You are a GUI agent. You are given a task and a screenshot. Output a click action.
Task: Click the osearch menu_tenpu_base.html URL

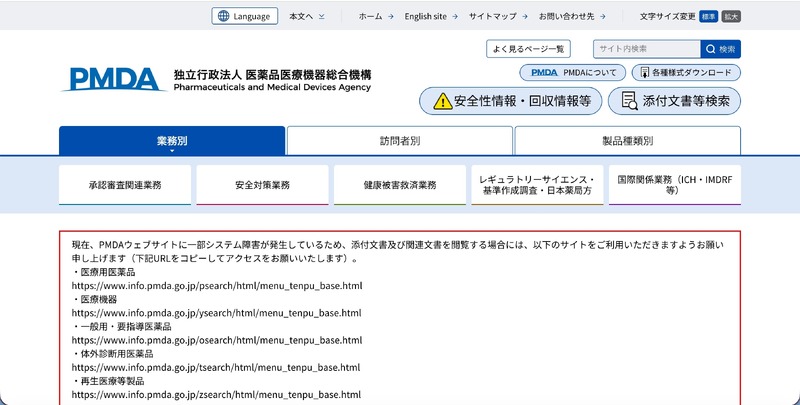pyautogui.click(x=217, y=340)
